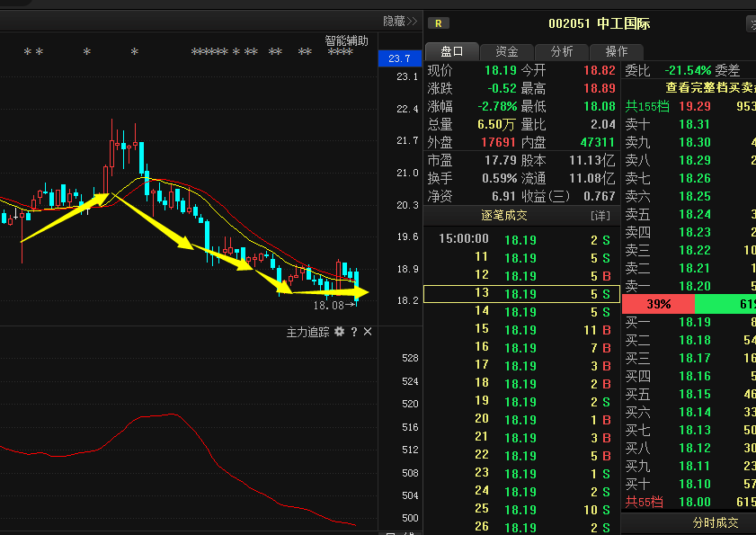Switch to the 分析 tab

(562, 51)
